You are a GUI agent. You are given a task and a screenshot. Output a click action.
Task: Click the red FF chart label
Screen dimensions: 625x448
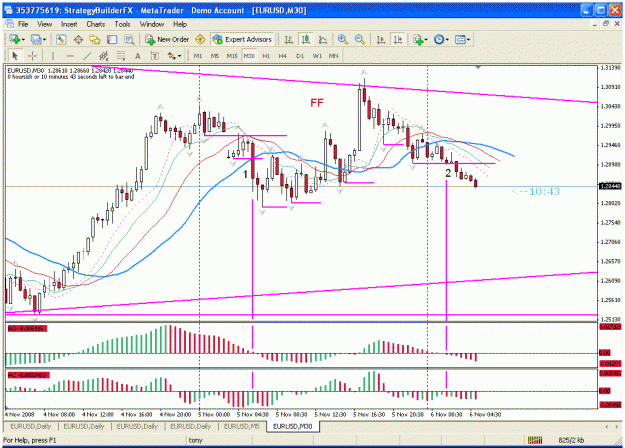click(x=317, y=103)
